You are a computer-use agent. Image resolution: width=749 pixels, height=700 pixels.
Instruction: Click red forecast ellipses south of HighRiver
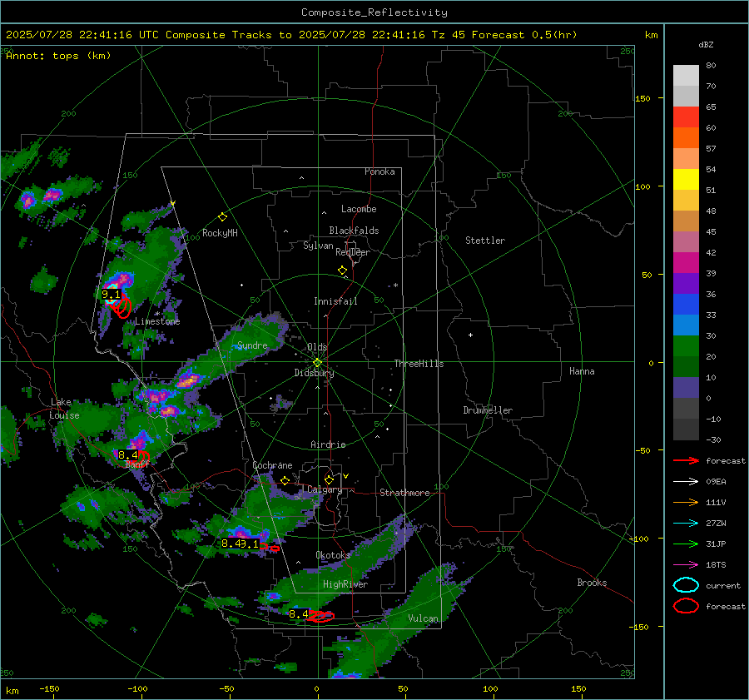320,617
